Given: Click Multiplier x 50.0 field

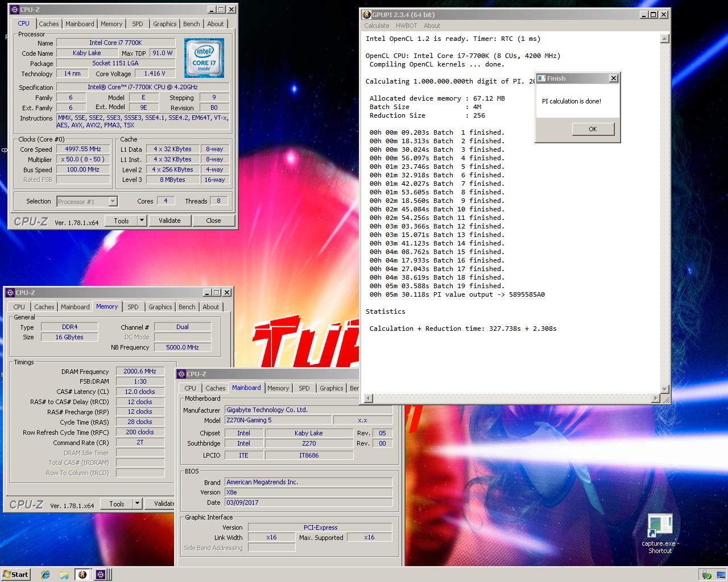Looking at the screenshot, I should point(82,160).
